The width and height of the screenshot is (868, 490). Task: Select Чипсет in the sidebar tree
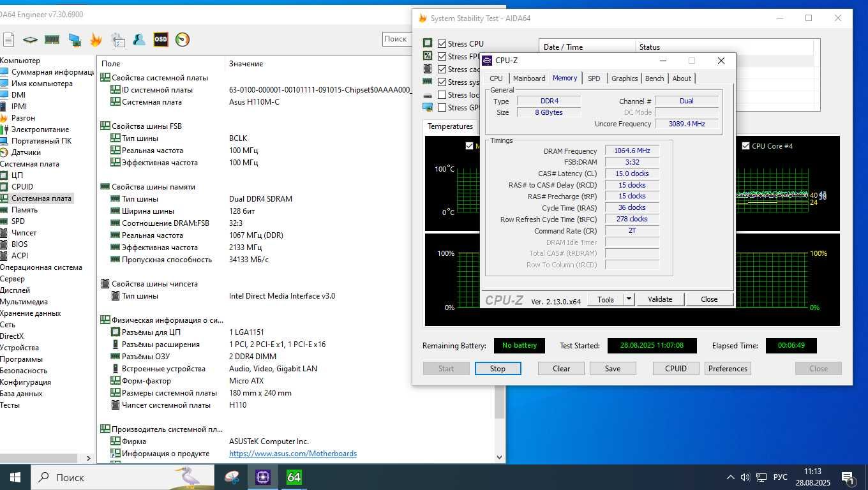coord(24,233)
